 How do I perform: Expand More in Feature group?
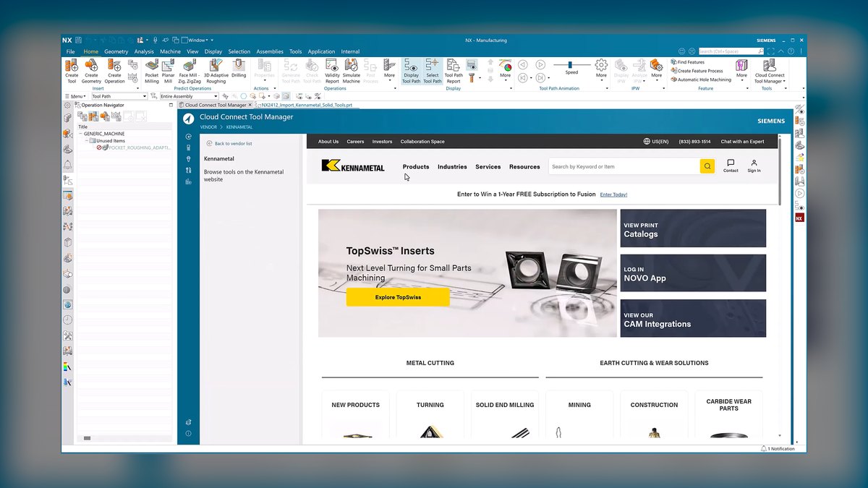[x=741, y=71]
